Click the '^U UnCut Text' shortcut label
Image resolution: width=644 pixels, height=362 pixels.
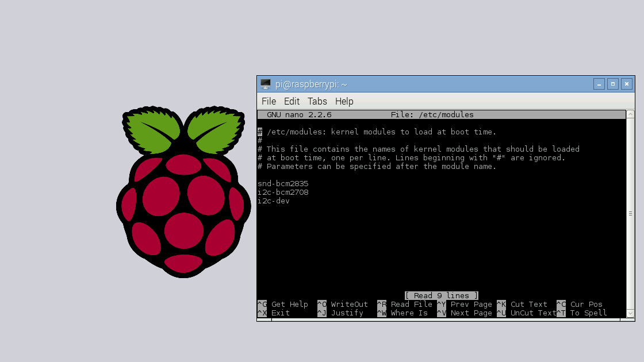click(x=527, y=313)
